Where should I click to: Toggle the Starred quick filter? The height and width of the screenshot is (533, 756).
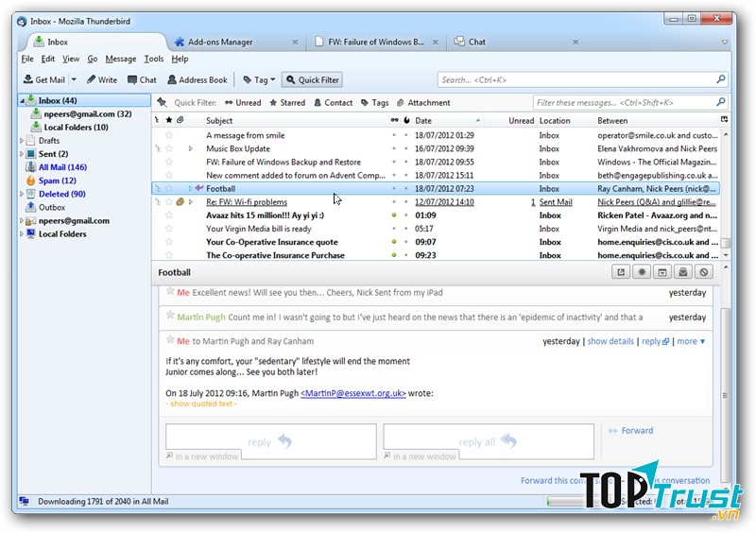coord(287,103)
